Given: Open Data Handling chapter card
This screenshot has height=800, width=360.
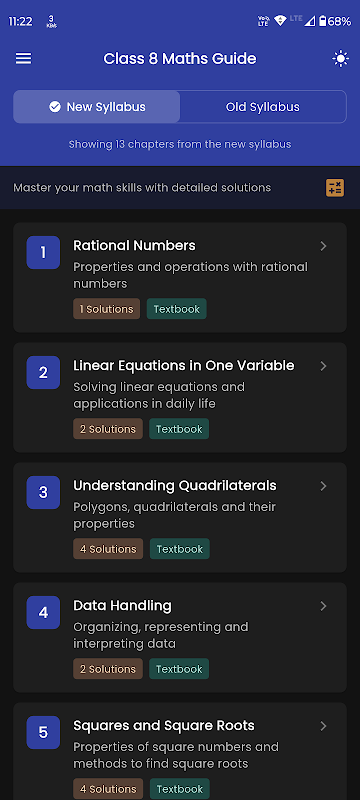Looking at the screenshot, I should pos(180,637).
